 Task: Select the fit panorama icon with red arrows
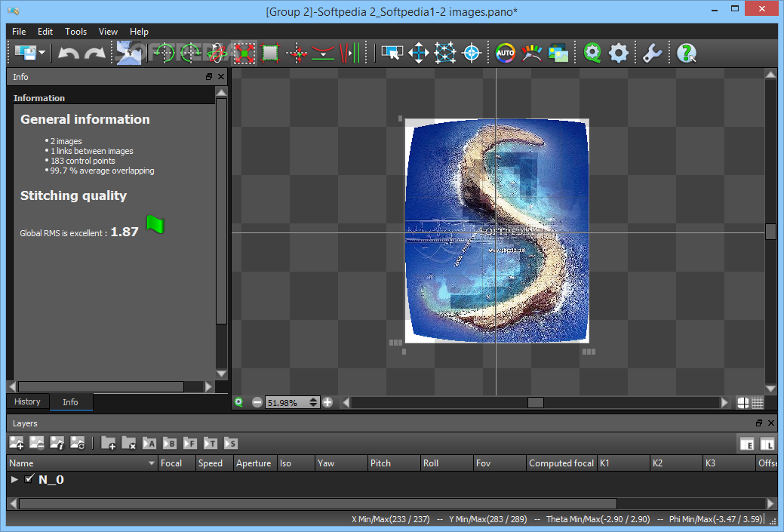[244, 53]
